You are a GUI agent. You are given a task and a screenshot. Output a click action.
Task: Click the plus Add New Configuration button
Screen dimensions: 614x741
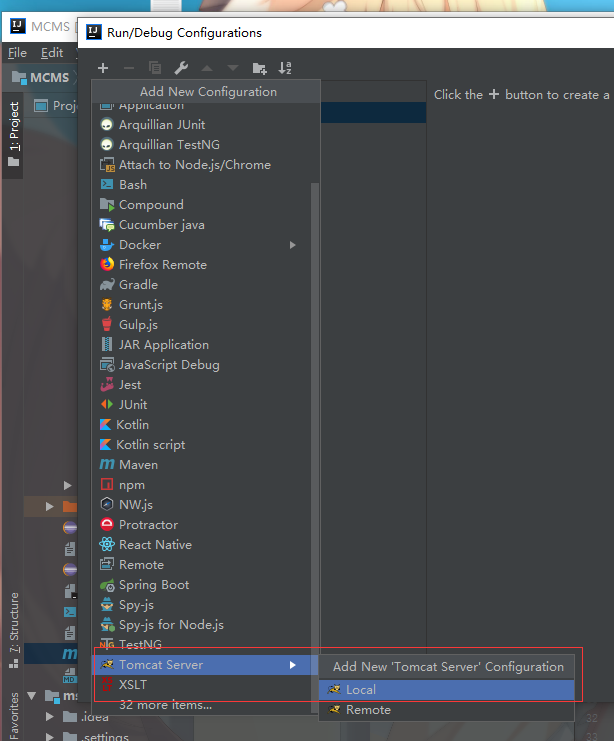103,68
